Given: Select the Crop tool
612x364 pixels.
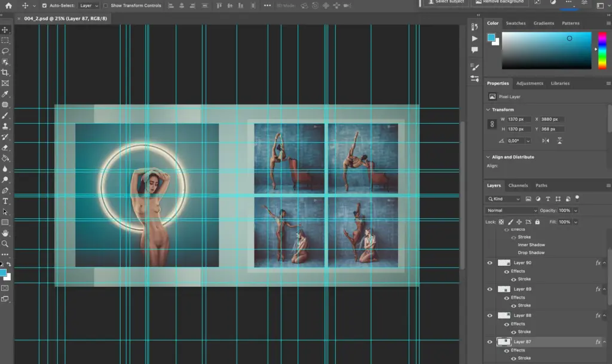Looking at the screenshot, I should click(x=5, y=72).
